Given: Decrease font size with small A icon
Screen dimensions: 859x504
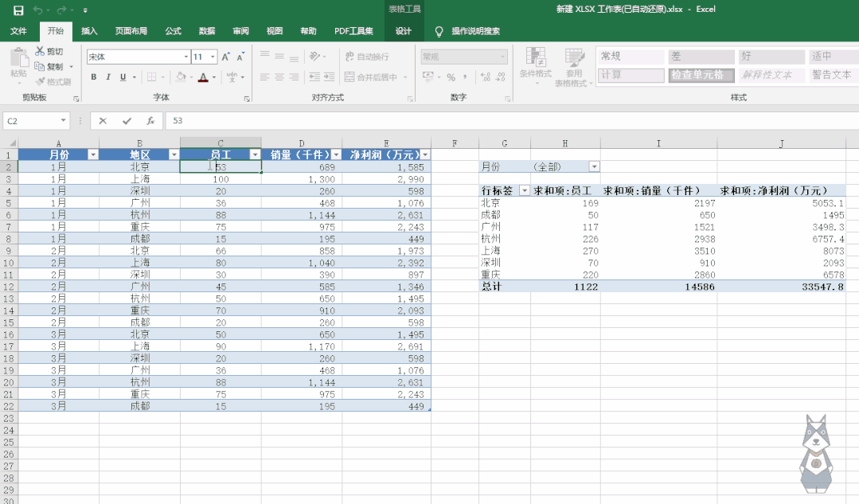Looking at the screenshot, I should pyautogui.click(x=240, y=57).
